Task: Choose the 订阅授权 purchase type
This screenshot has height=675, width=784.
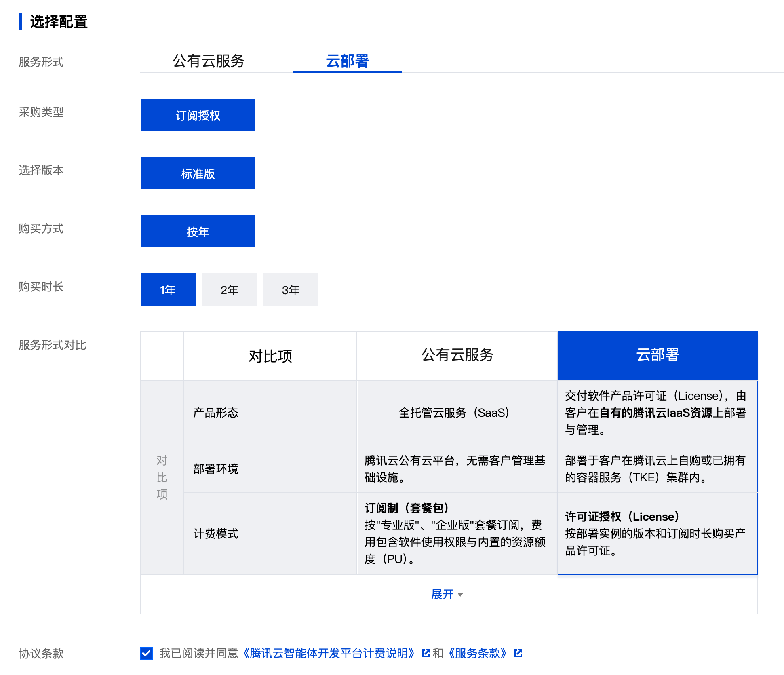Action: pos(198,115)
